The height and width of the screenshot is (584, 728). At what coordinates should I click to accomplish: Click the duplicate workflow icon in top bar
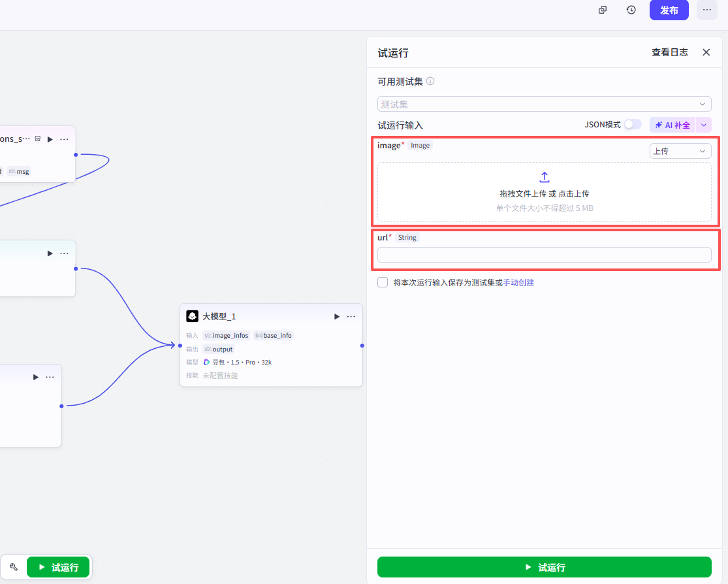click(x=603, y=10)
